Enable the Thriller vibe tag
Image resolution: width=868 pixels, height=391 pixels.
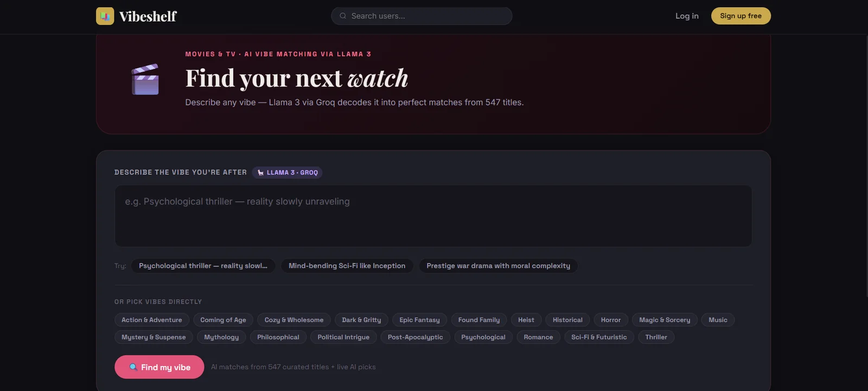click(656, 337)
